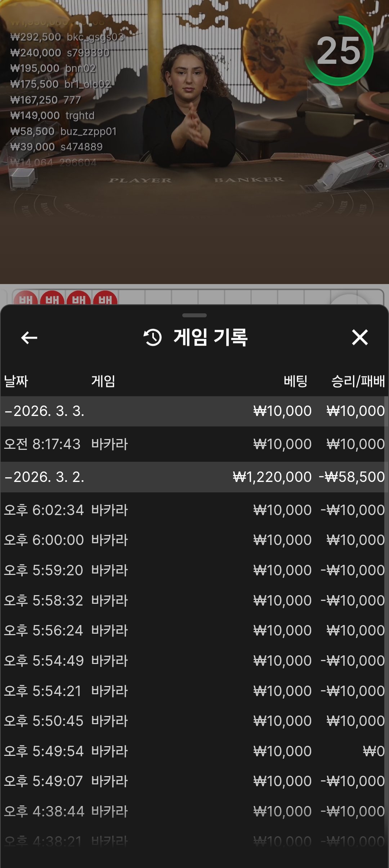
Task: Click the 베팅 column header
Action: click(x=295, y=381)
